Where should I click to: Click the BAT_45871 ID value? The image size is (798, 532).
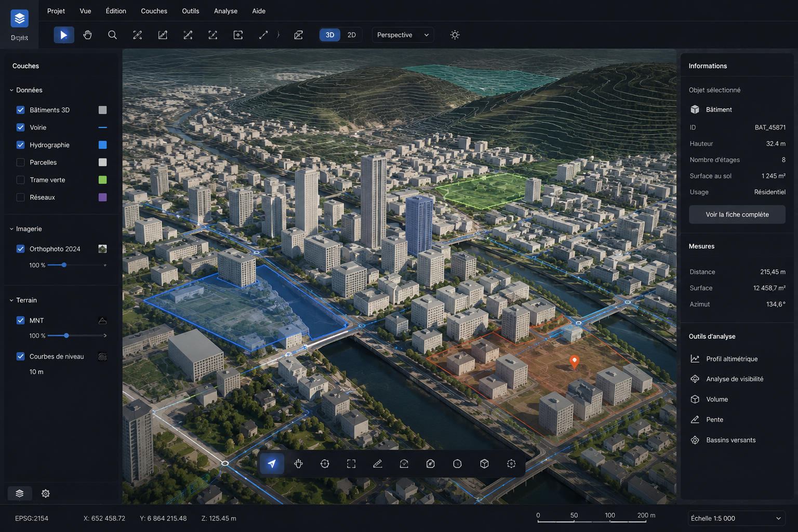[x=770, y=127]
